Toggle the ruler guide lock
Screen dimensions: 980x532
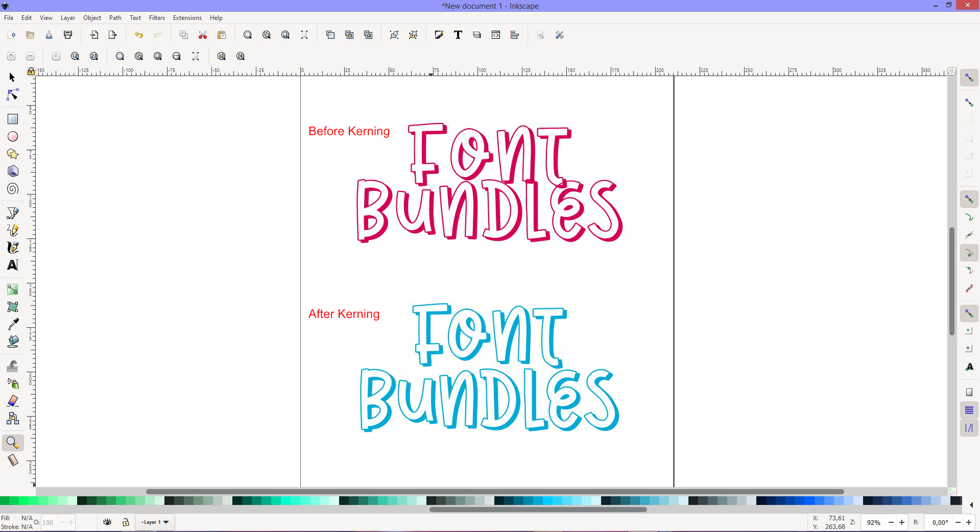point(31,71)
